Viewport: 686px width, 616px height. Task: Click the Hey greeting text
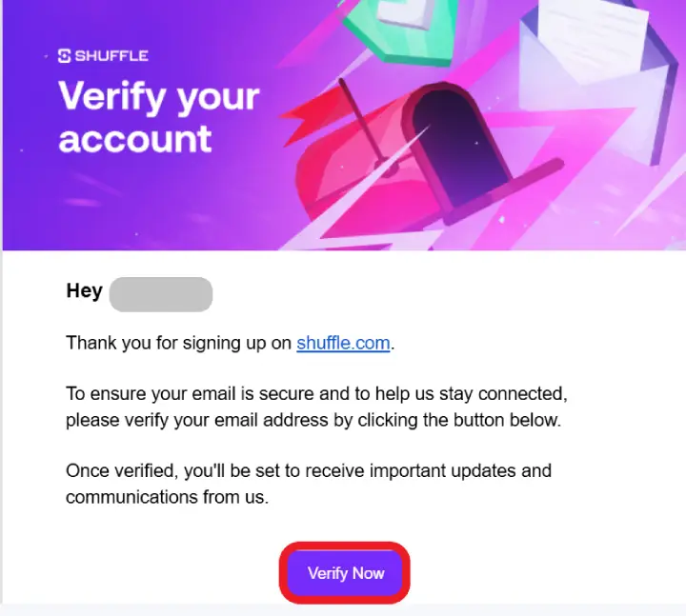(85, 290)
